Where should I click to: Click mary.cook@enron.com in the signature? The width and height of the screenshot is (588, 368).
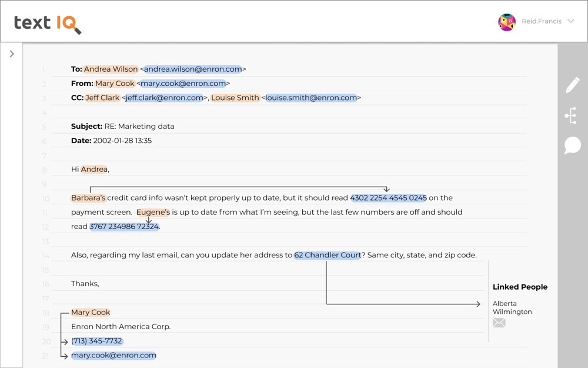(113, 355)
